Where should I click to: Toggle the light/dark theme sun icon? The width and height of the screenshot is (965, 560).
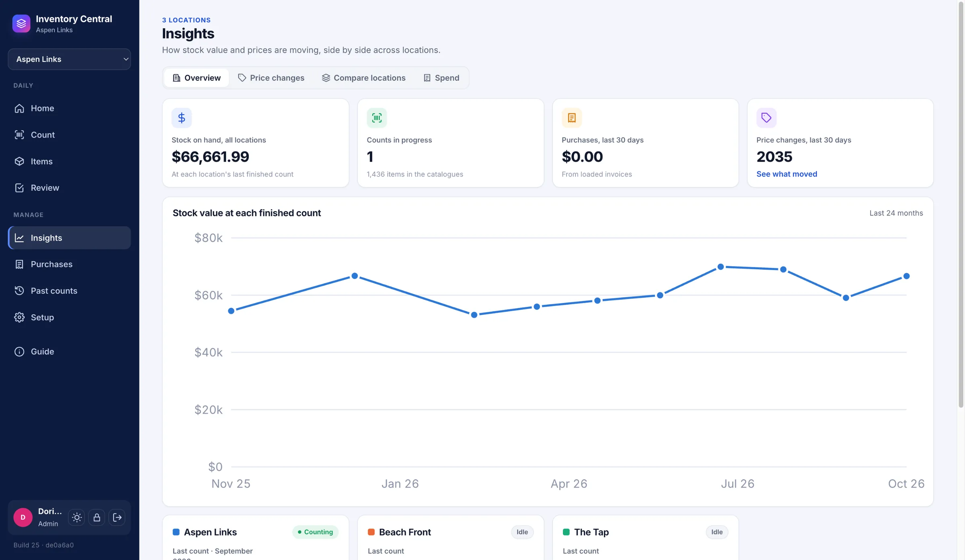(77, 517)
